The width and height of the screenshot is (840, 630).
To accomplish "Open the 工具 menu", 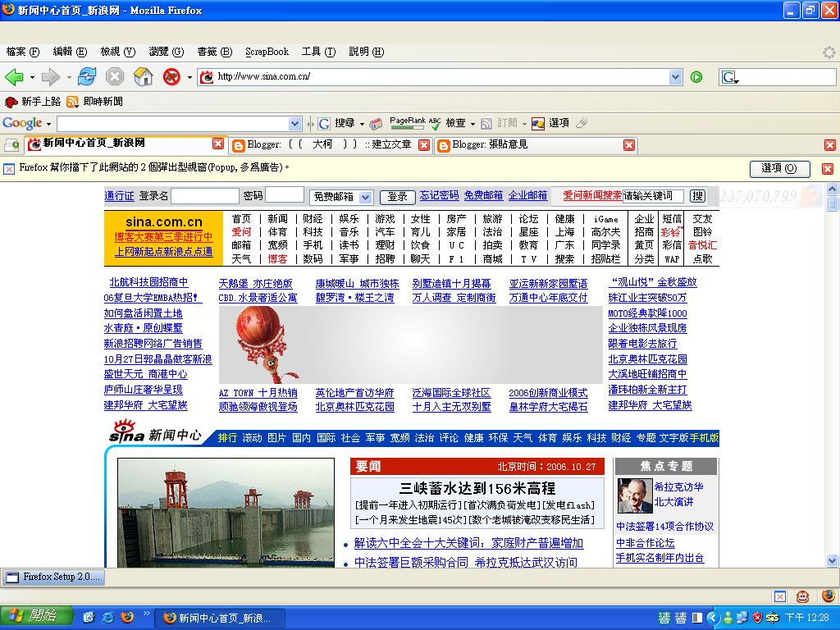I will point(318,52).
